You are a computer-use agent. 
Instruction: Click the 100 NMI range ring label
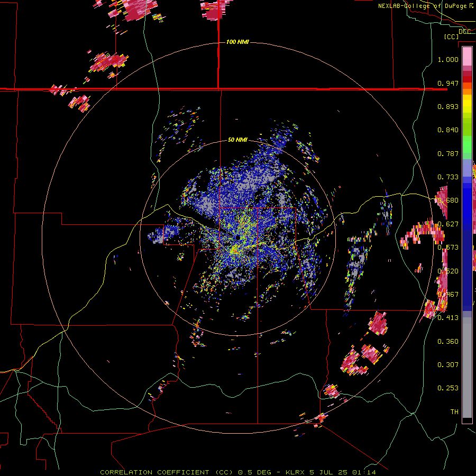[237, 42]
